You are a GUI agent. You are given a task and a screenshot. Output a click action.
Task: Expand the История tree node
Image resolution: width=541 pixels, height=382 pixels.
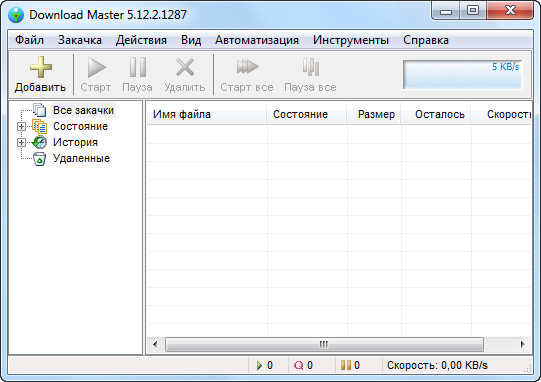21,142
